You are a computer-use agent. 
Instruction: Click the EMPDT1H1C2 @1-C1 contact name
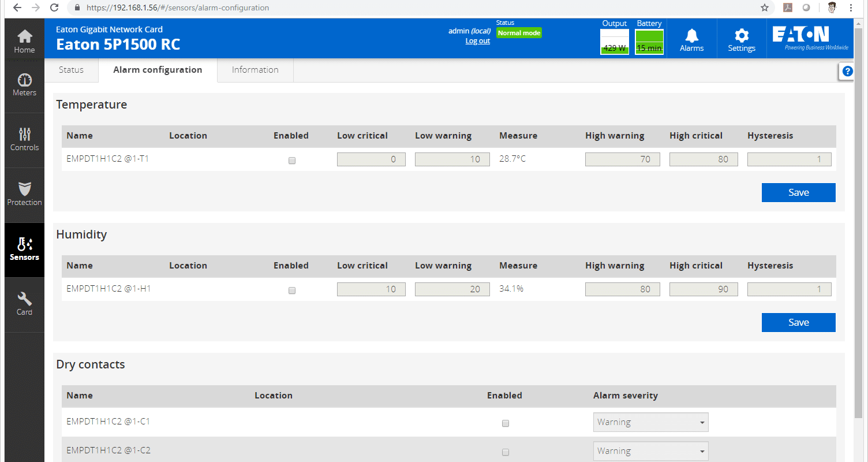click(x=108, y=421)
